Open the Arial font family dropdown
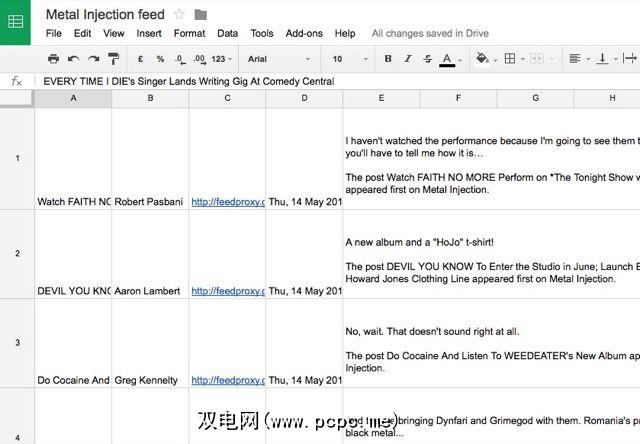The width and height of the screenshot is (640, 444). point(279,59)
